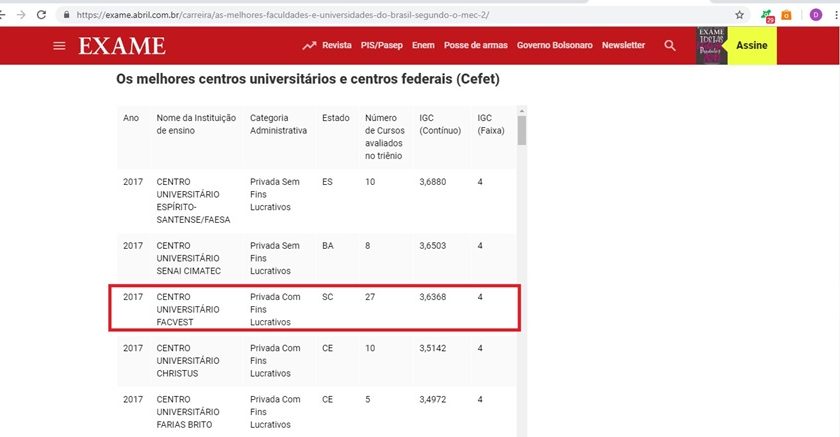Open the Posse de armas topic
Screen dimensions: 840x437
tap(476, 46)
